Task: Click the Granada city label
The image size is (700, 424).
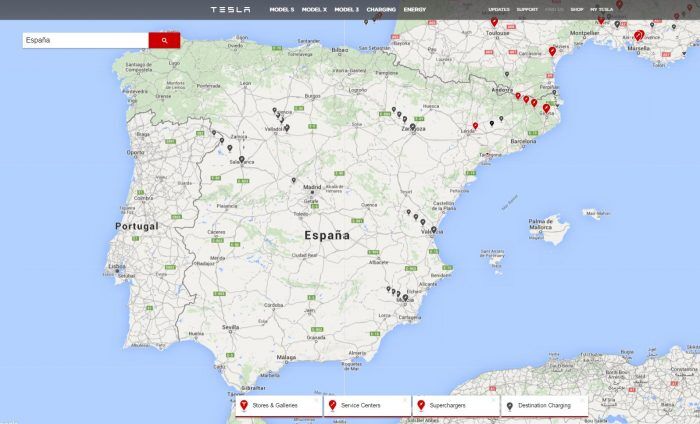Action: [316, 338]
